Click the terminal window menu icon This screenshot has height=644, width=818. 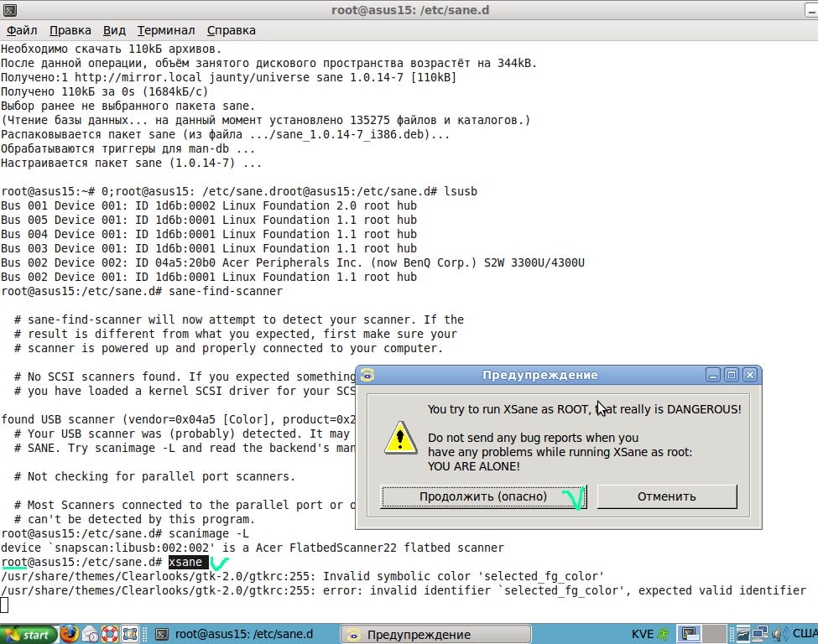[x=8, y=9]
